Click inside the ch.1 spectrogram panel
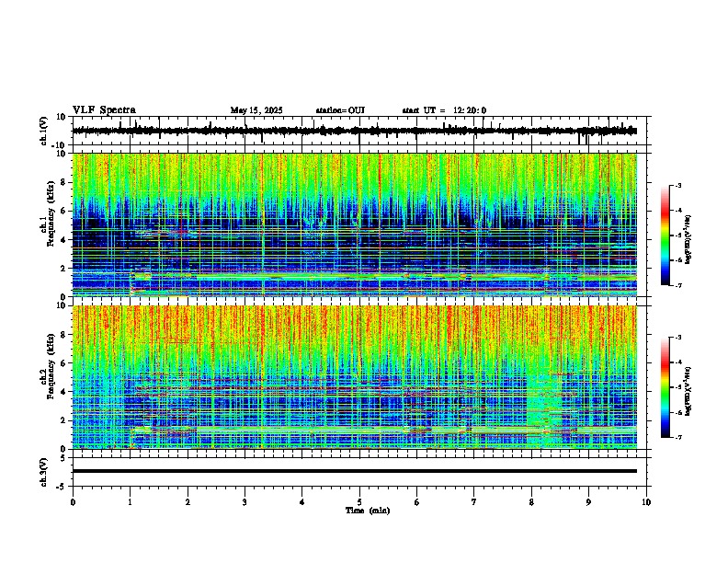The height and width of the screenshot is (563, 728). click(355, 224)
